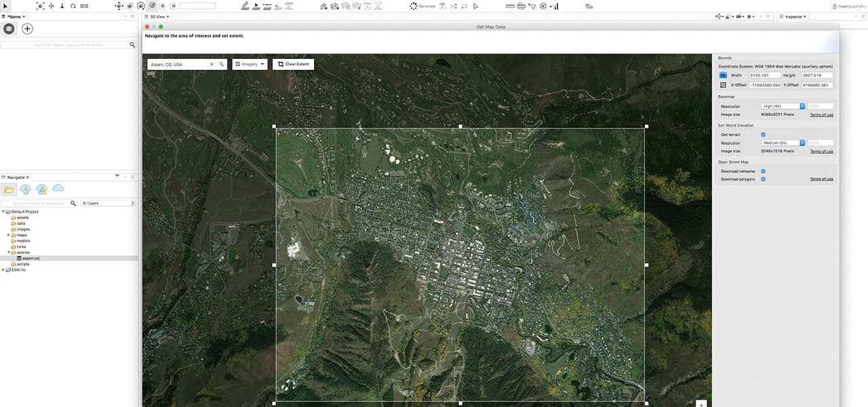The width and height of the screenshot is (868, 407).
Task: Open Basemap Terms of use link
Action: tap(821, 115)
